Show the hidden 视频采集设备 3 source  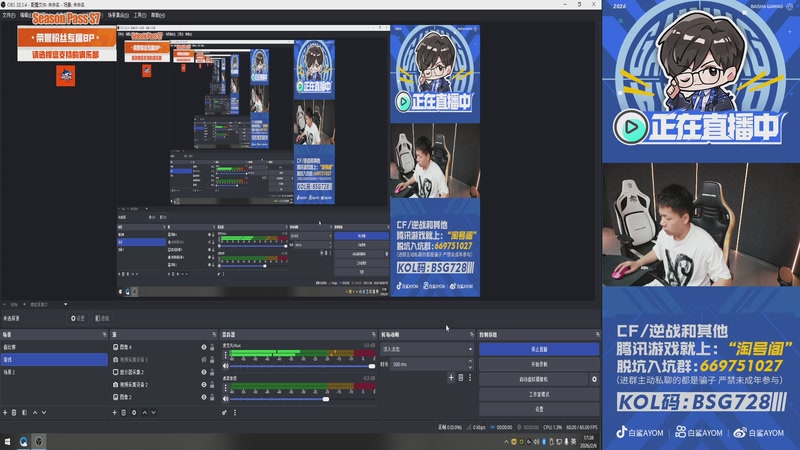click(x=204, y=360)
